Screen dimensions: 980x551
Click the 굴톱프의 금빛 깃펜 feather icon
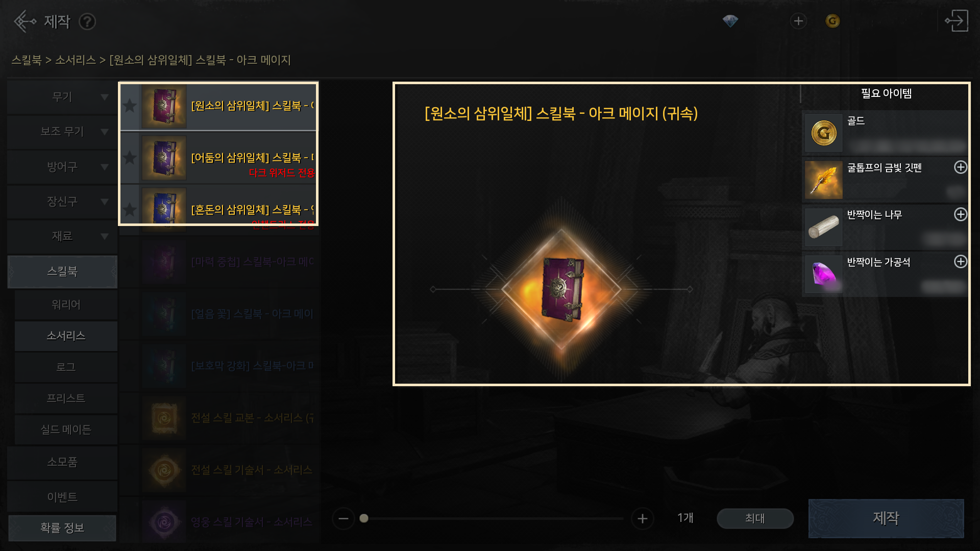coord(824,180)
